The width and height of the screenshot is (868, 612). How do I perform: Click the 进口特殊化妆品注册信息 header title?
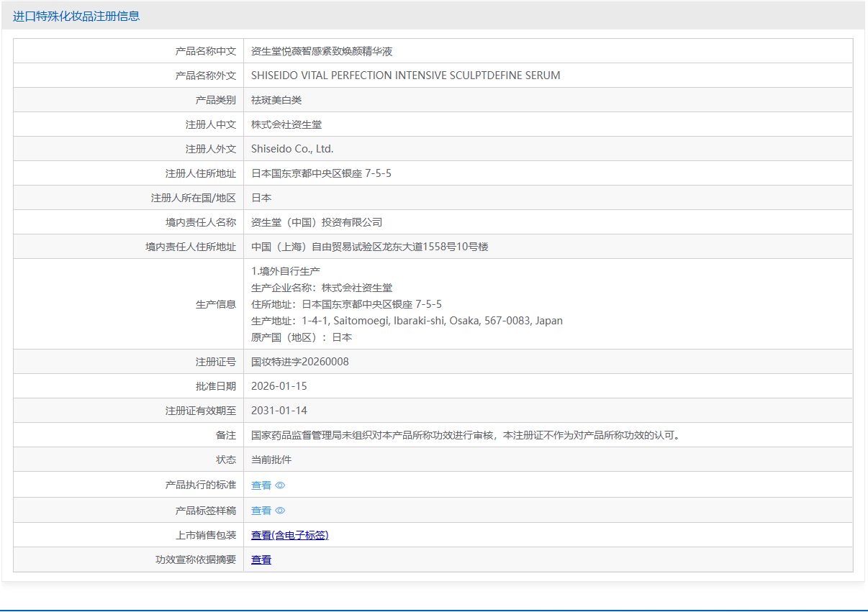pos(76,16)
